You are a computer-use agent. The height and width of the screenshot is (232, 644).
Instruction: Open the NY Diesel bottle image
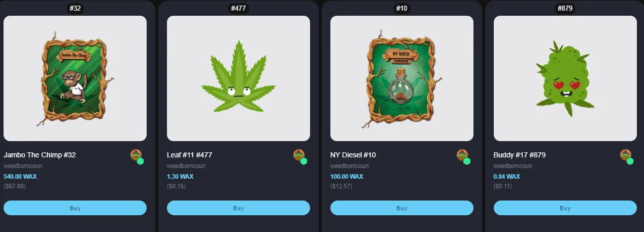pos(402,78)
